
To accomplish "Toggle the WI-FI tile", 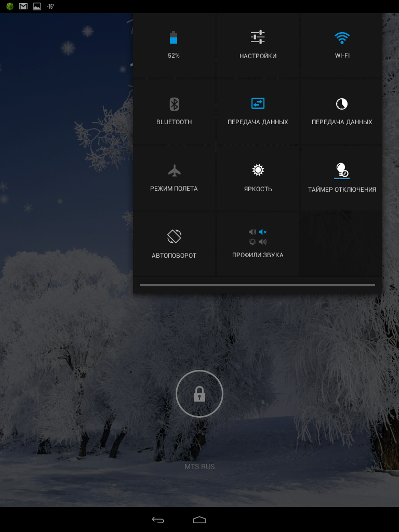I will (342, 45).
